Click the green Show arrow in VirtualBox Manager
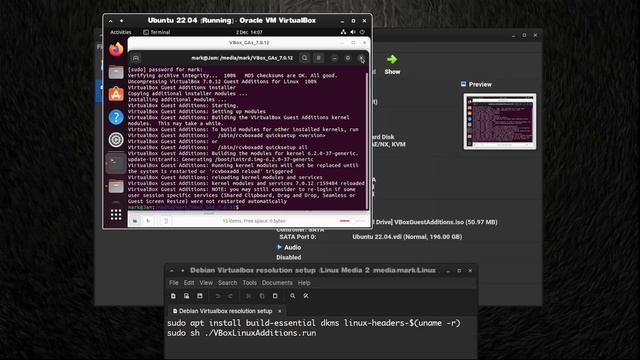640x360 pixels. tap(392, 60)
